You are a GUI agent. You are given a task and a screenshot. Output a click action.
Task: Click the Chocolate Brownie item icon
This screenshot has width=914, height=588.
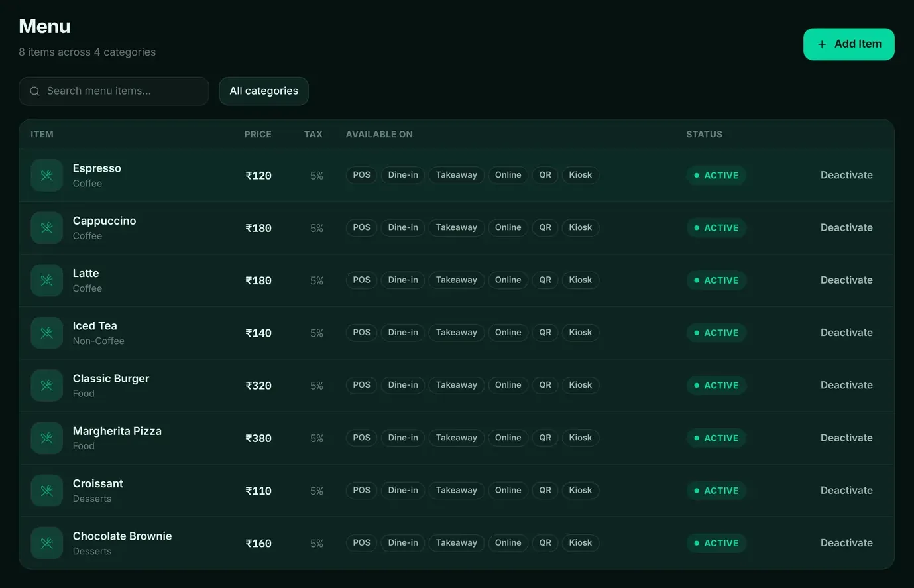[x=46, y=543]
